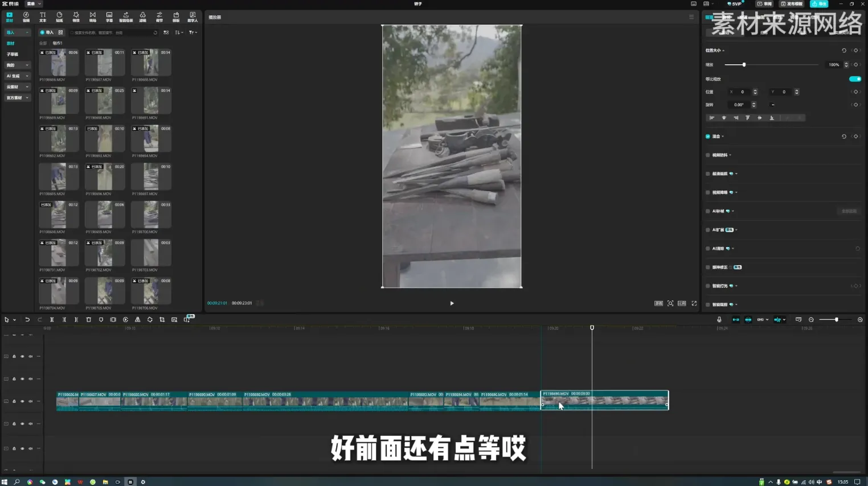Open the 特效 (Effects) panel icon
This screenshot has width=868, height=486.
pyautogui.click(x=76, y=17)
